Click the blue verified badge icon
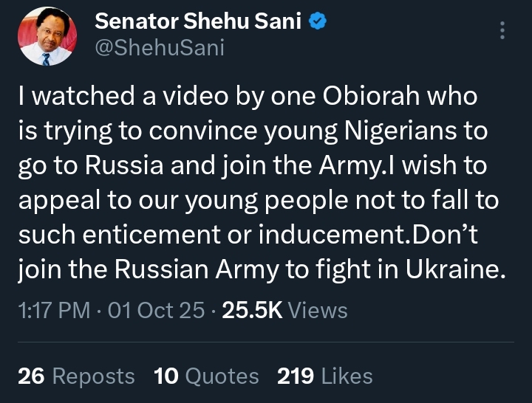Viewport: 532px width, 403px height. click(317, 23)
